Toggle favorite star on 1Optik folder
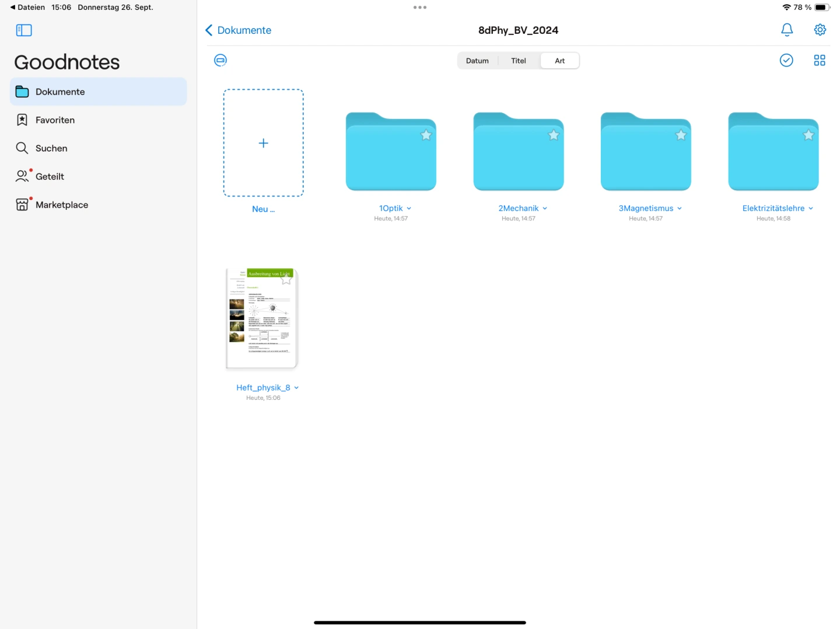The width and height of the screenshot is (840, 629). pos(426,135)
